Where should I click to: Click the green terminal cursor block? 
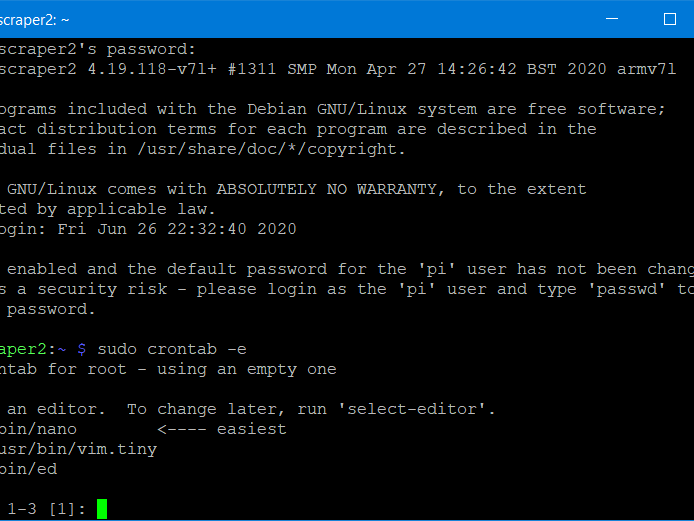tap(102, 509)
